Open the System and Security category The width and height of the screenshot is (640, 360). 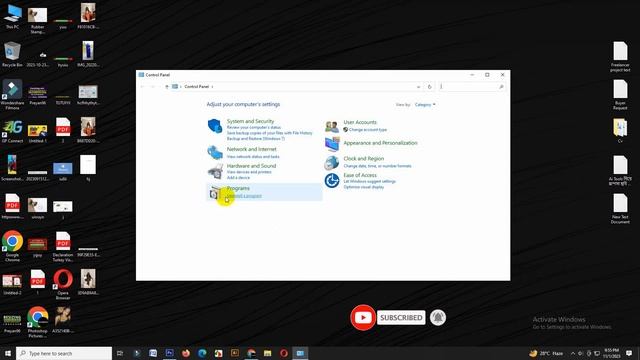coord(250,121)
